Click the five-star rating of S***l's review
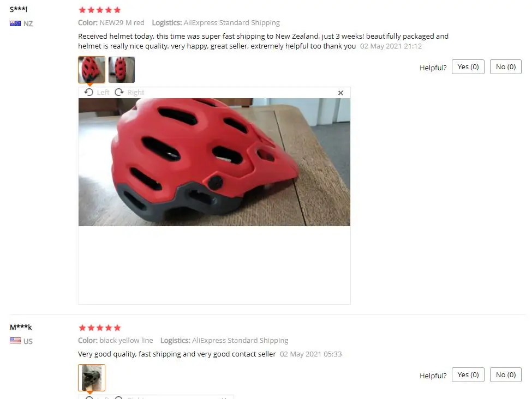532x399 pixels. [x=100, y=10]
